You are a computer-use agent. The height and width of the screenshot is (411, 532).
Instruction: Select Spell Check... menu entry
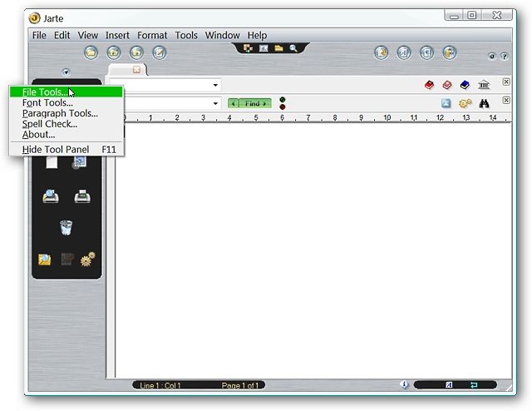66,124
